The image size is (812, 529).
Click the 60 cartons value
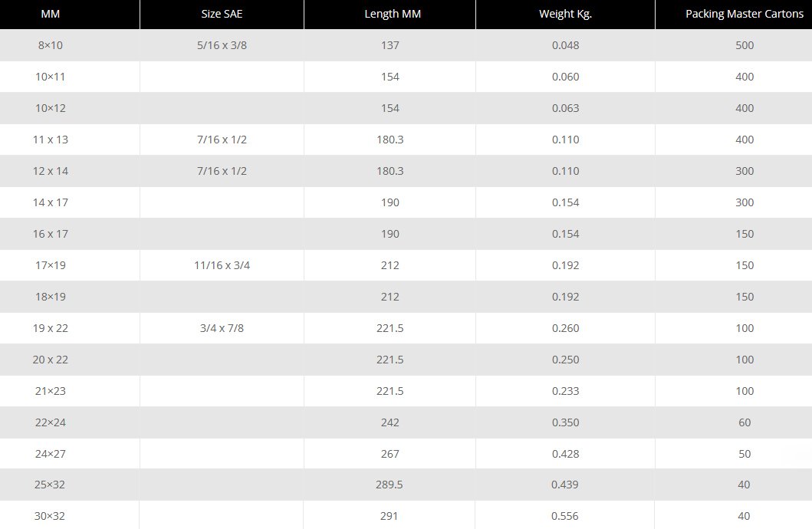[x=744, y=422]
